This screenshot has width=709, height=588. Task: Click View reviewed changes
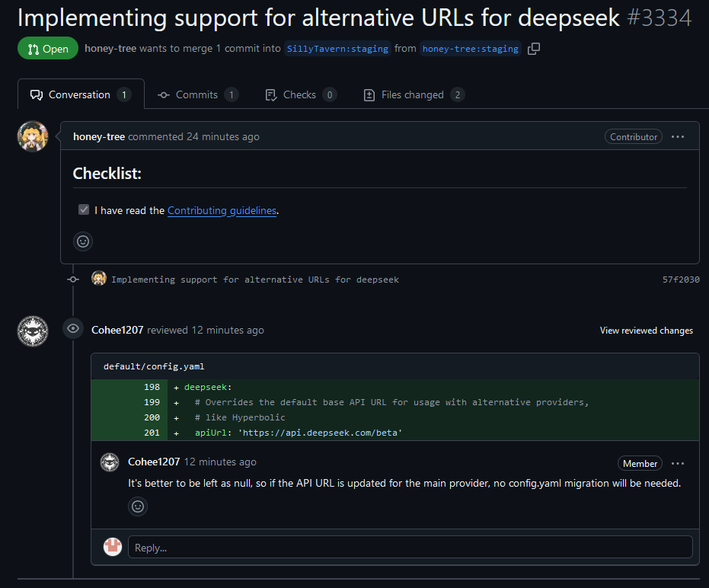coord(646,331)
